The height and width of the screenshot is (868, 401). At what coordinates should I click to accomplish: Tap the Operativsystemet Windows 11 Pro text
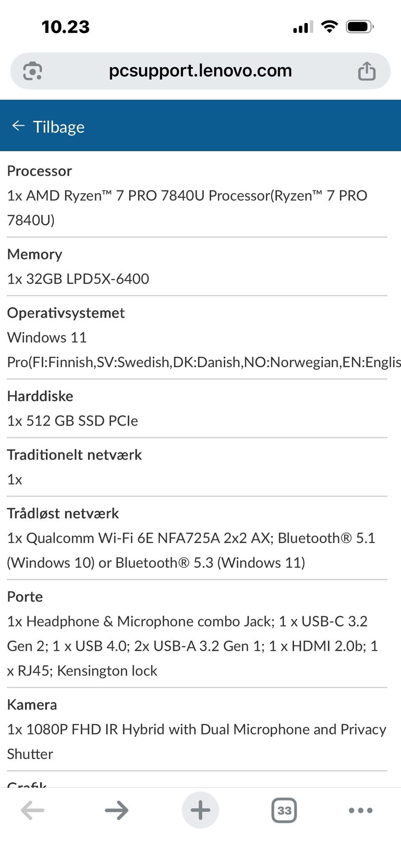pyautogui.click(x=47, y=338)
